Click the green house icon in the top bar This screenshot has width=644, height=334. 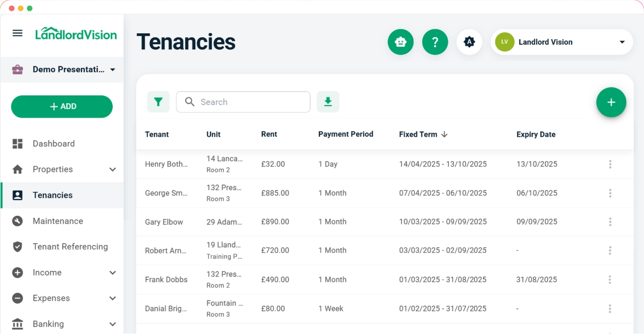[400, 42]
